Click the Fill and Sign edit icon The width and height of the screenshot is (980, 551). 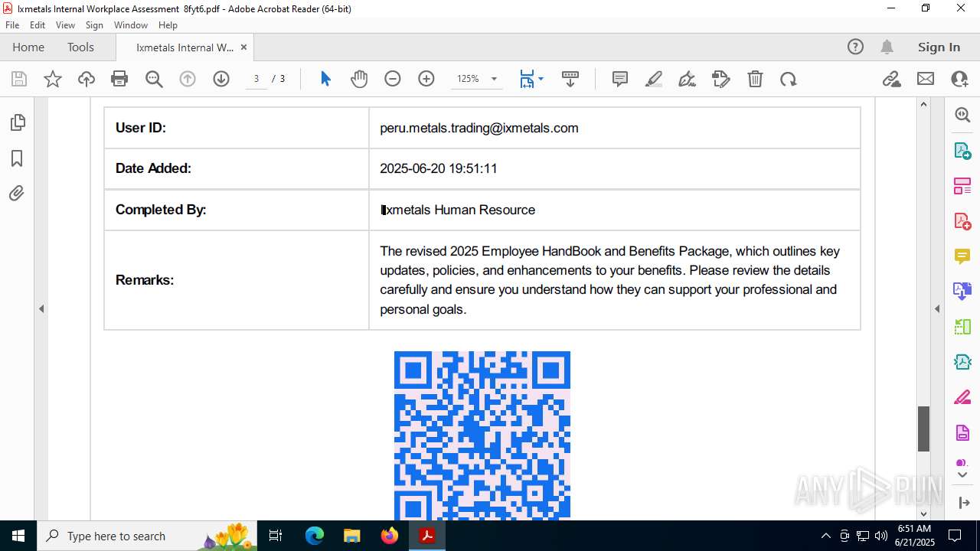point(721,79)
